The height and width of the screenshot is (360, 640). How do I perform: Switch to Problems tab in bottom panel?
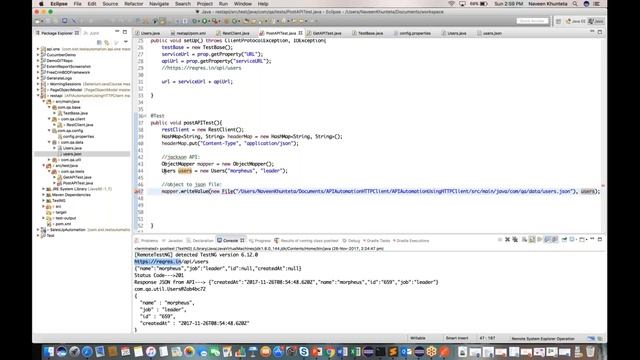click(x=147, y=241)
